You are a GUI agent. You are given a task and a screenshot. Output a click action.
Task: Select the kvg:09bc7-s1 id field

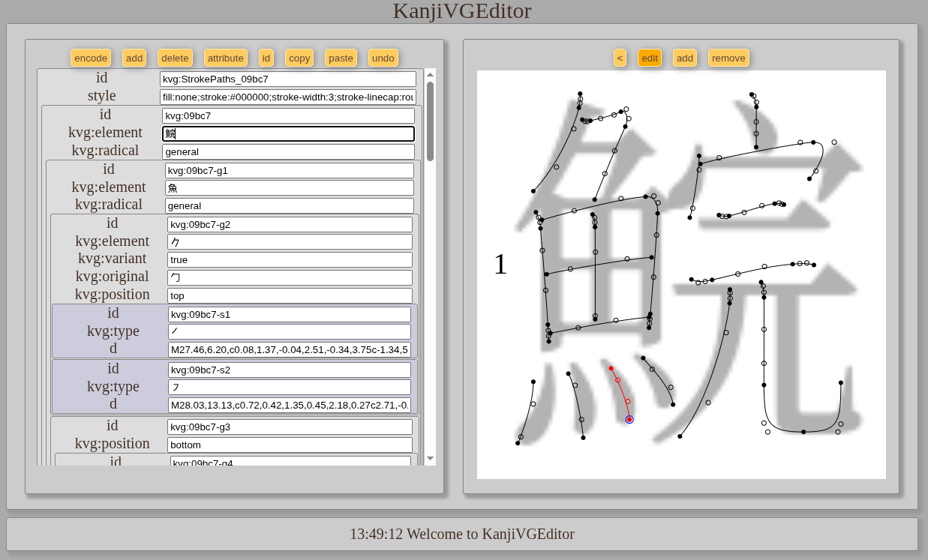pos(290,314)
